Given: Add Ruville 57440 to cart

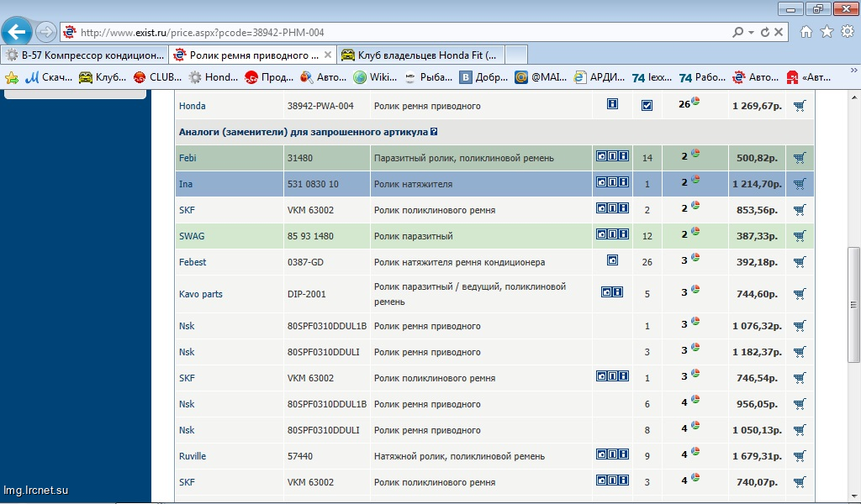Looking at the screenshot, I should tap(800, 456).
